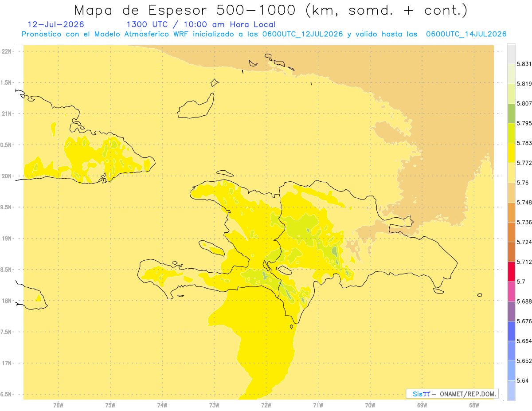
Task: Click the color bar value '5.772'
Action: [524, 163]
